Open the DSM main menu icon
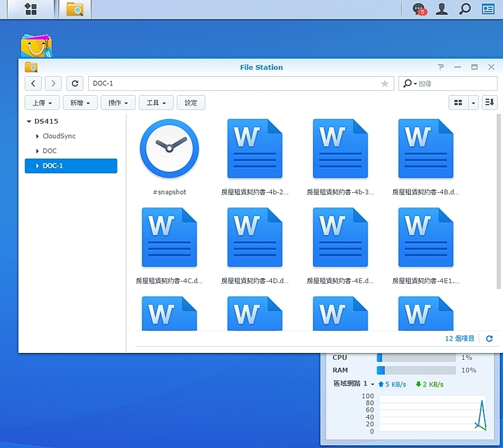Image resolution: width=503 pixels, height=448 pixels. click(30, 9)
